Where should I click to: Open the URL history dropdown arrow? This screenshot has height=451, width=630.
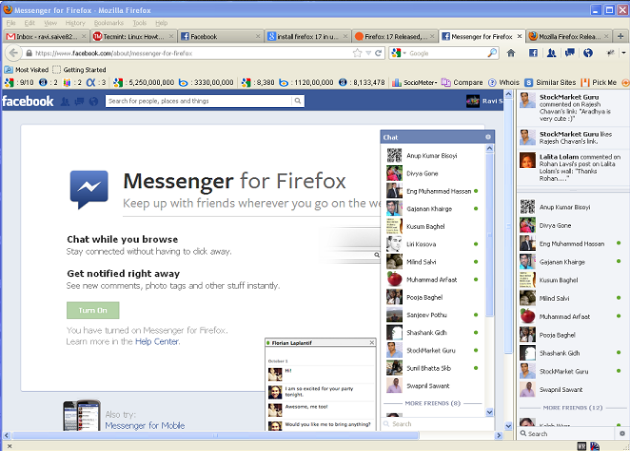pyautogui.click(x=368, y=53)
